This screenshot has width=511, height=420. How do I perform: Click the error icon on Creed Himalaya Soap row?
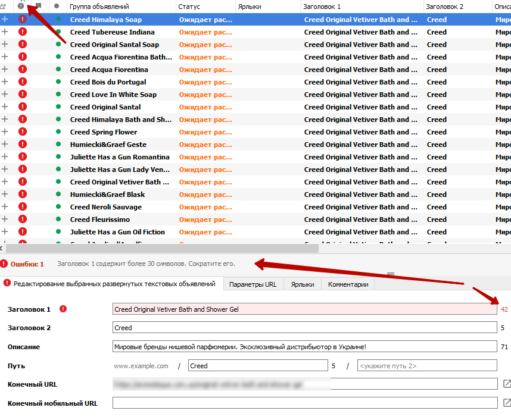pyautogui.click(x=23, y=19)
